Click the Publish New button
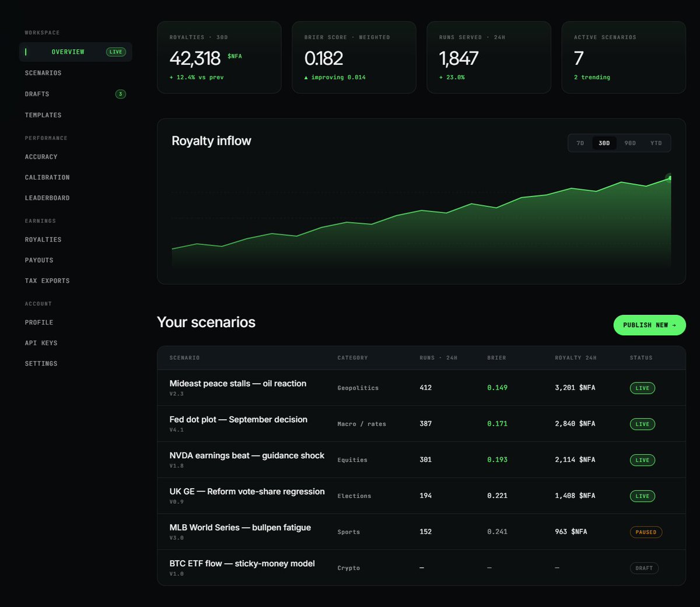 [649, 325]
